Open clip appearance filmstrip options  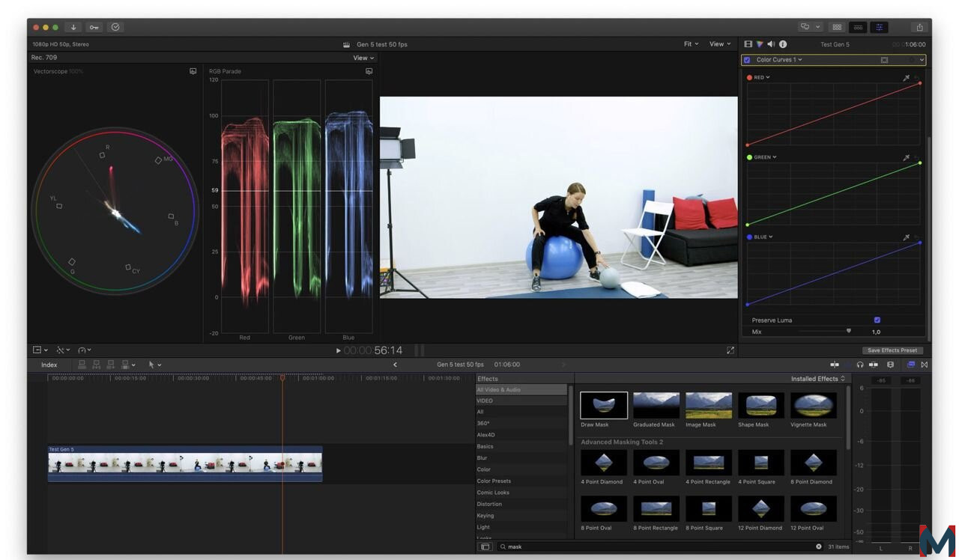(x=890, y=365)
